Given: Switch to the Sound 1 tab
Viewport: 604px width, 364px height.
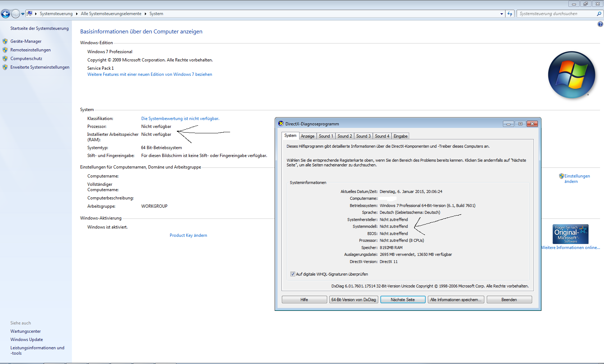Looking at the screenshot, I should coord(326,136).
